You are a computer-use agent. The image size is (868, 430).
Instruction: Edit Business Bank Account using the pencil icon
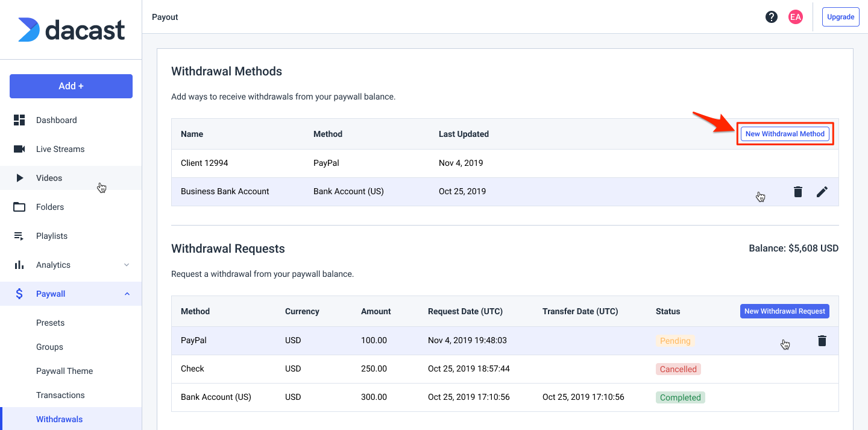[x=822, y=191]
